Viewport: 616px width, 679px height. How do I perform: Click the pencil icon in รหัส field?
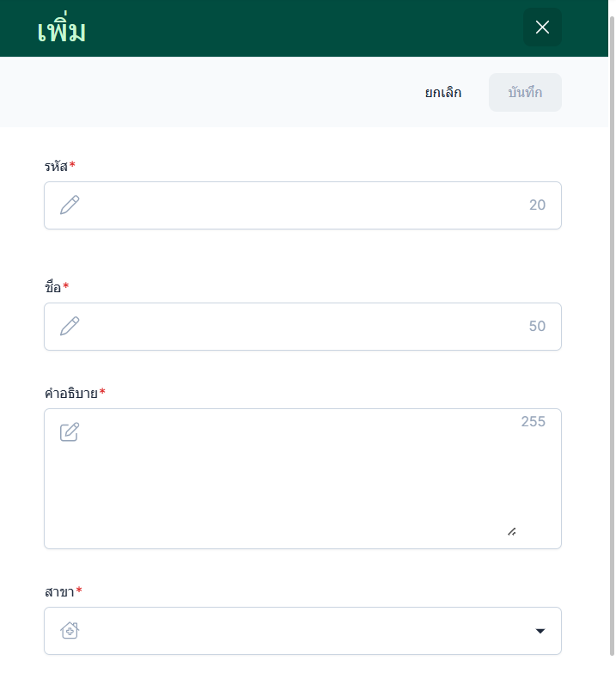[x=70, y=205]
